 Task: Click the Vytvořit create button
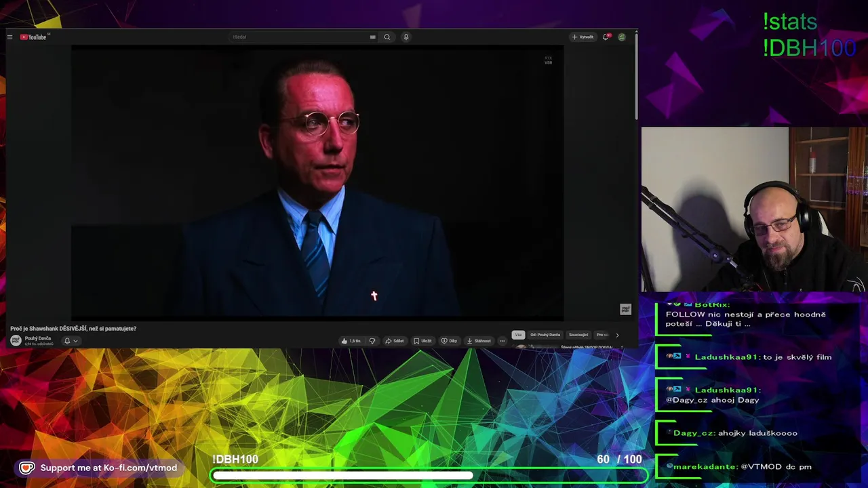click(583, 37)
